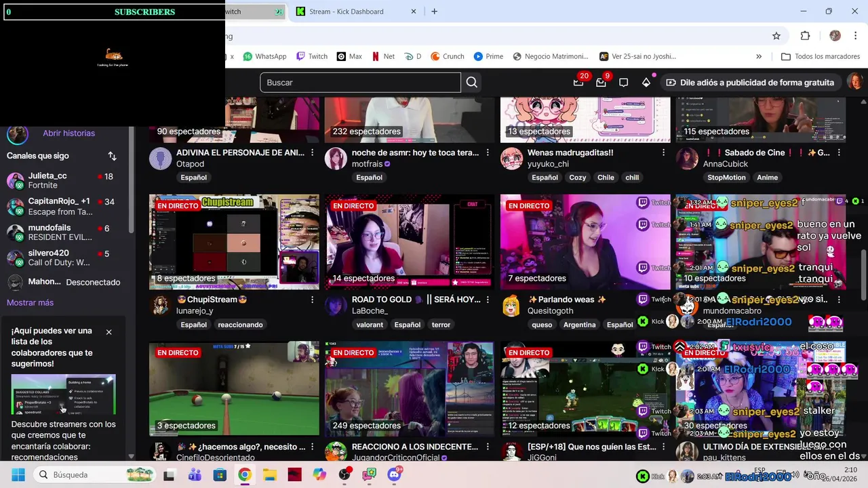This screenshot has width=868, height=488.
Task: Open options menu for ChupiStream card
Action: pyautogui.click(x=313, y=300)
